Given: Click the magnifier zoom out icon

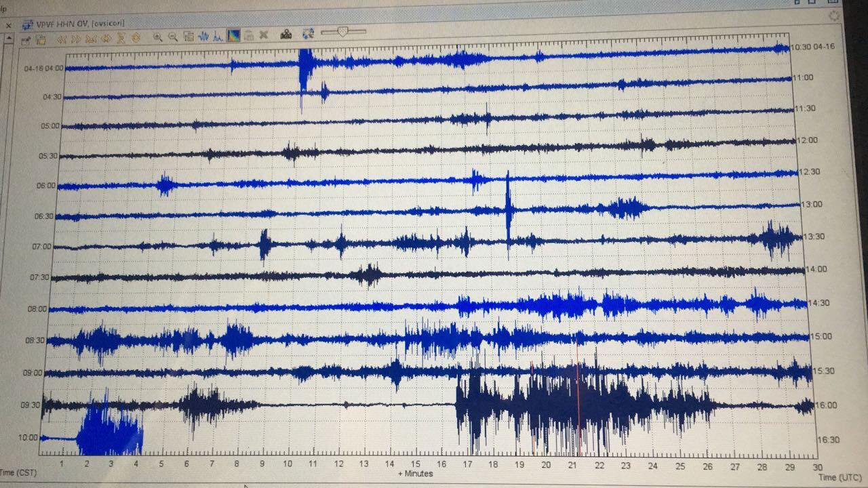Looking at the screenshot, I should pos(173,37).
